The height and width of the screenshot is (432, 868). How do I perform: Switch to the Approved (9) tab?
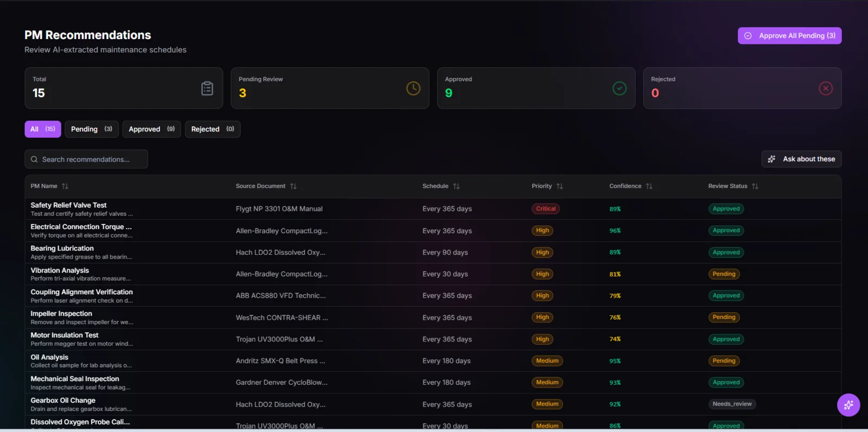pyautogui.click(x=151, y=129)
